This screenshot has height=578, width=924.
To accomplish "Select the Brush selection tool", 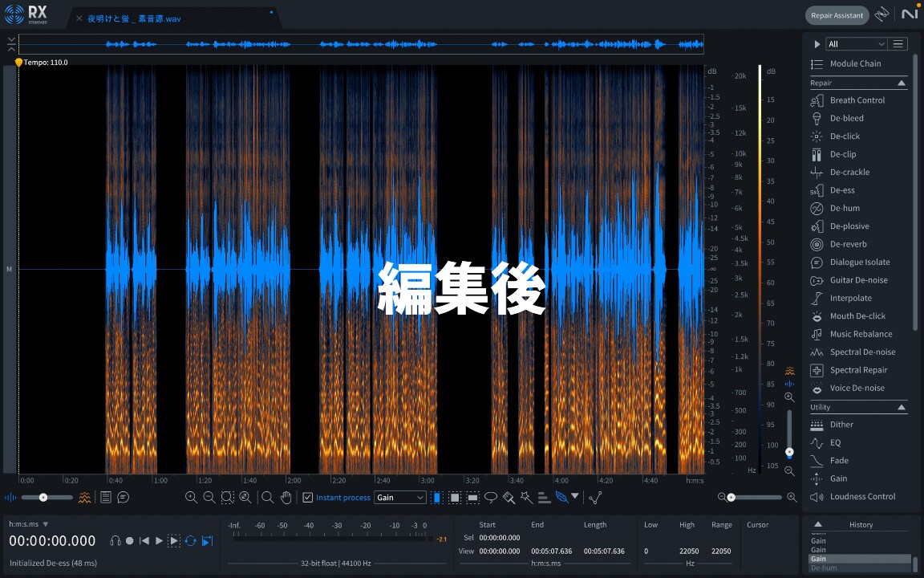I will tap(509, 498).
